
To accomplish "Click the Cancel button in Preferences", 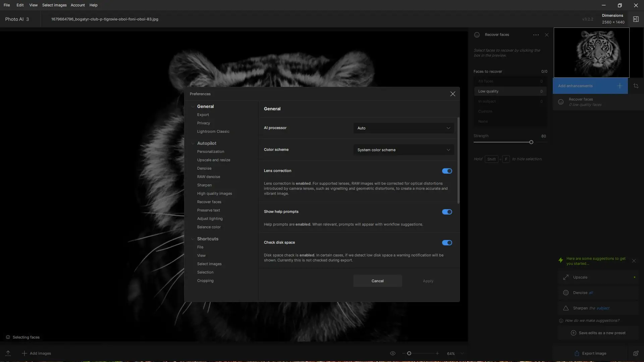I will [x=377, y=281].
